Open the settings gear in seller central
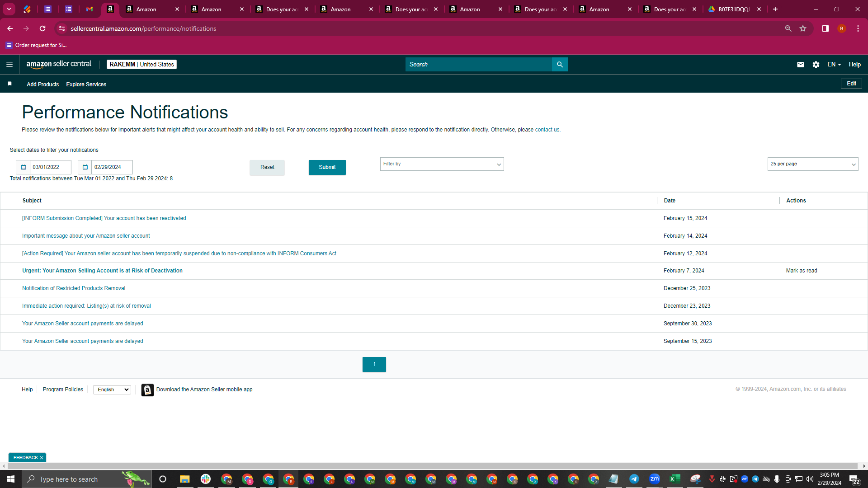 point(816,65)
